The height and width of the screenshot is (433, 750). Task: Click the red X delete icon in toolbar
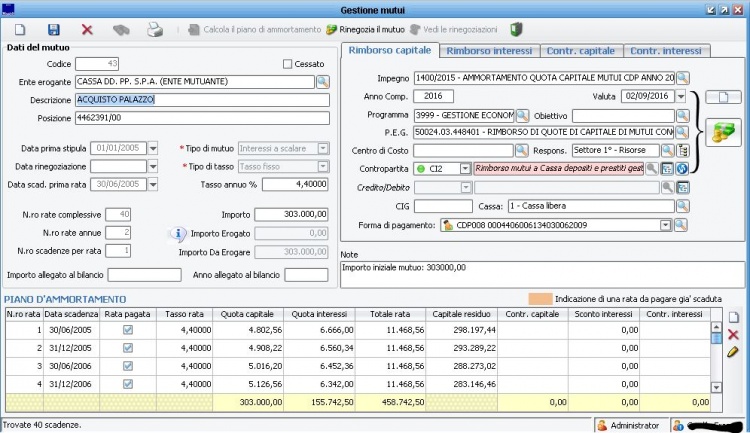(x=87, y=30)
